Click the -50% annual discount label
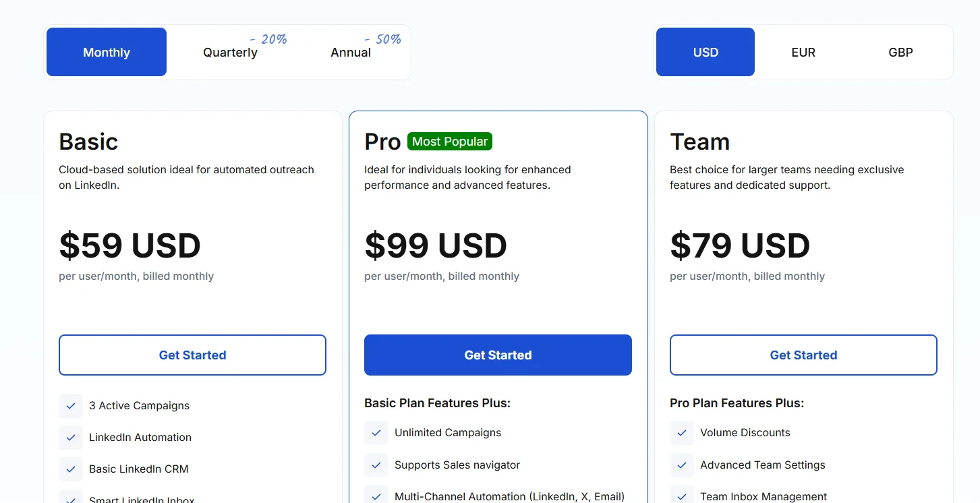980x503 pixels. [x=382, y=39]
